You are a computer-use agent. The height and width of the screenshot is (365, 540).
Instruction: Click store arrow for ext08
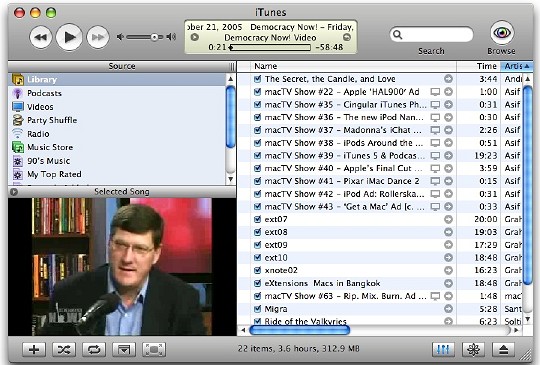pyautogui.click(x=448, y=232)
